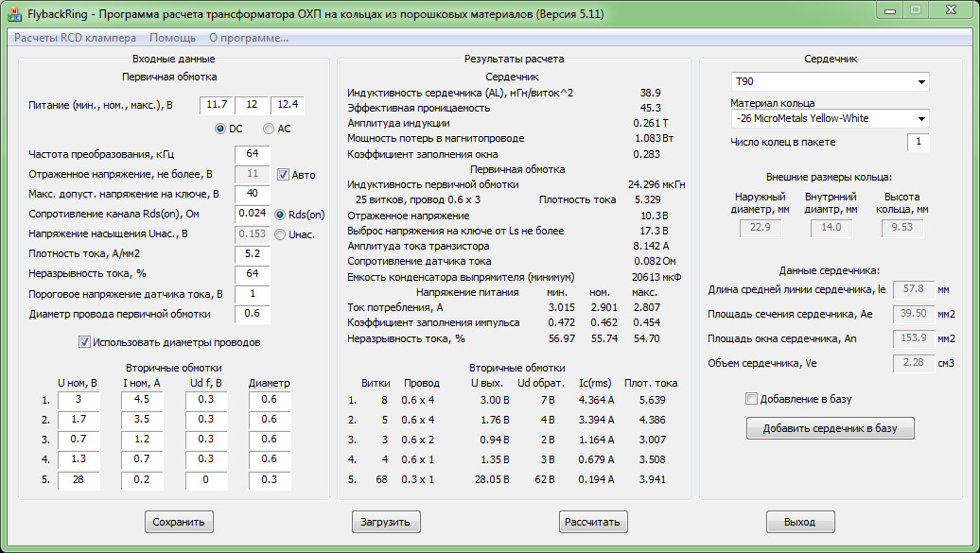Toggle Использовать диаметры проводов checkbox
The width and height of the screenshot is (980, 553).
coord(84,342)
